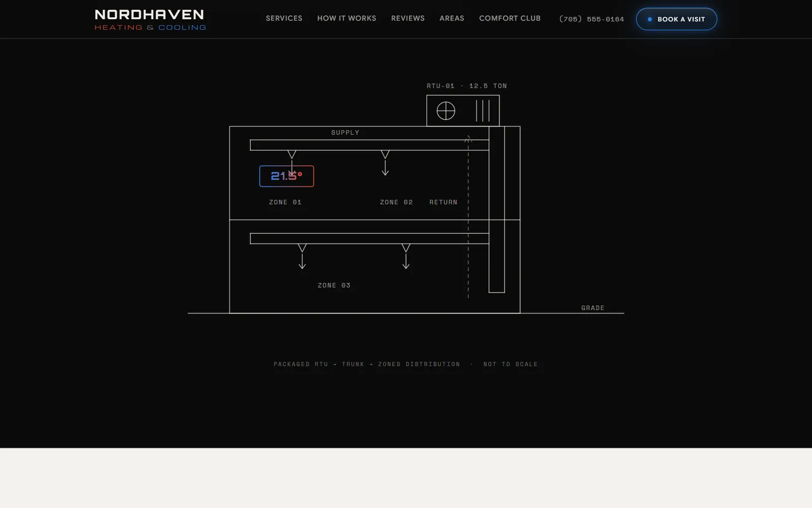Call the (705) 555-0164 phone link

(592, 19)
